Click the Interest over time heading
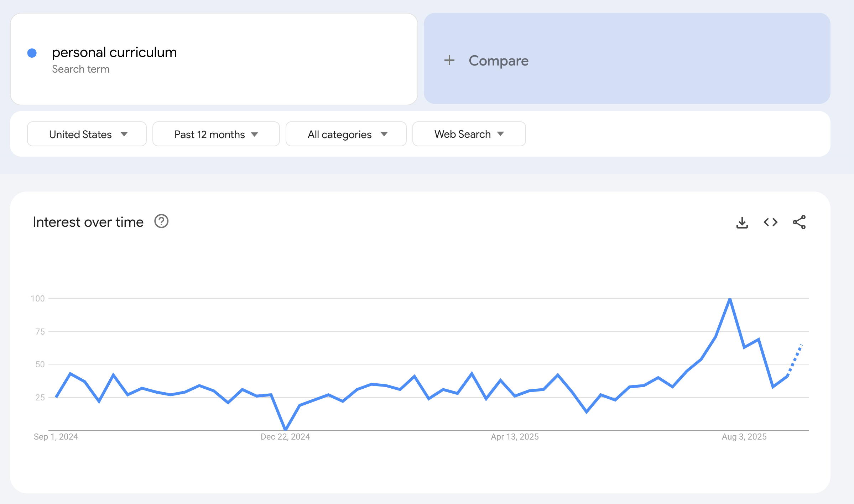Viewport: 854px width, 504px height. click(88, 222)
